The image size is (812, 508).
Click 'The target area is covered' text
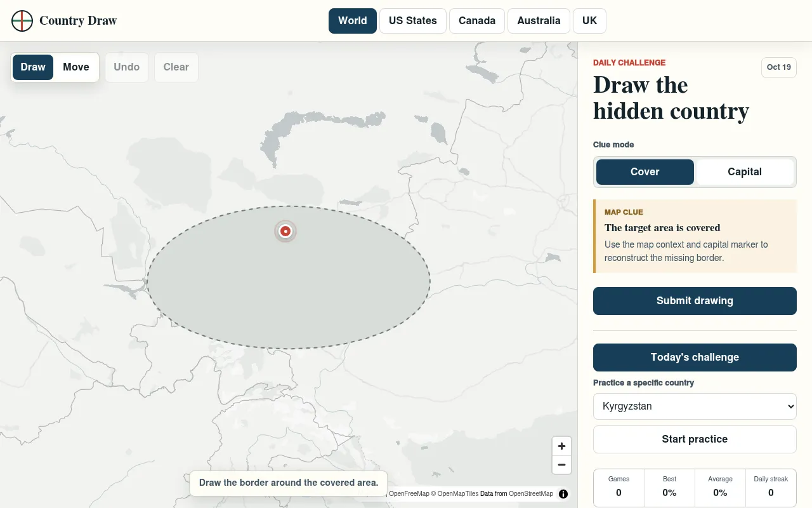[x=662, y=228]
